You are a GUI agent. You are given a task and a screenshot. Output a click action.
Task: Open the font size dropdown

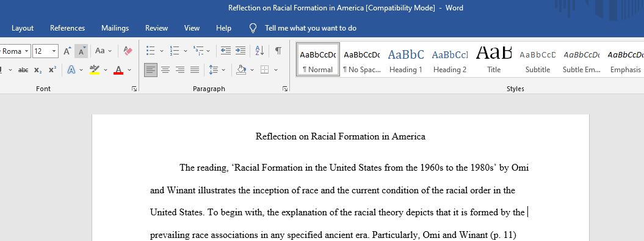click(54, 51)
